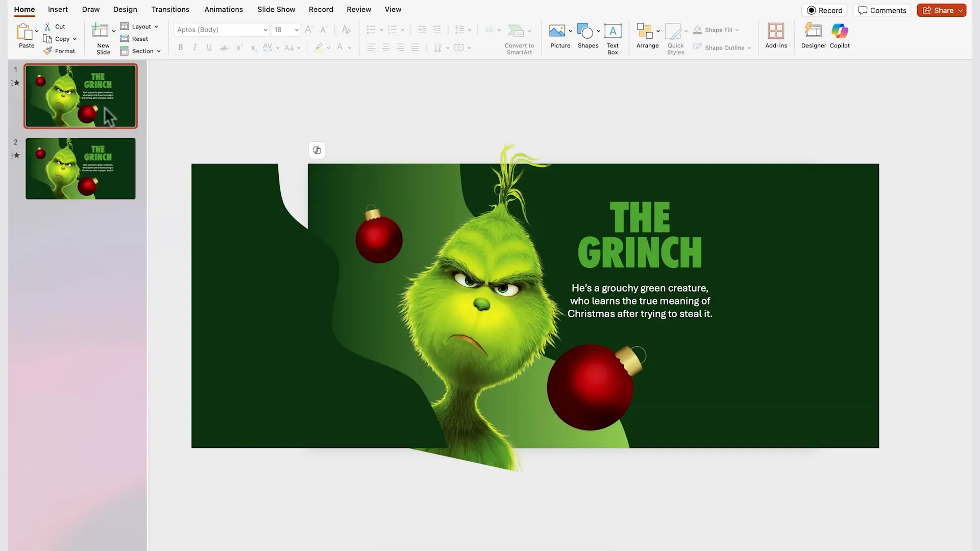
Task: Toggle Bold formatting
Action: coord(180,47)
